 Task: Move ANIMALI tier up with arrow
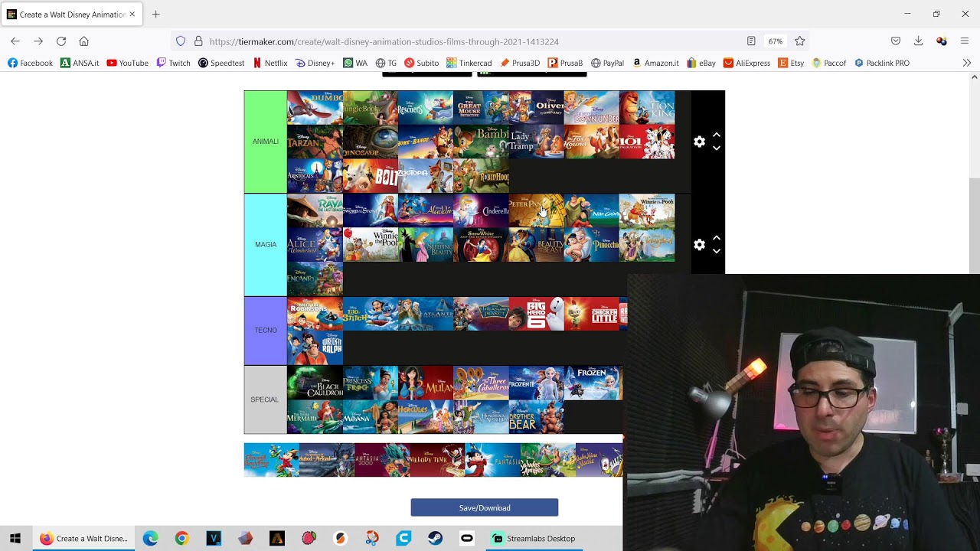point(717,135)
